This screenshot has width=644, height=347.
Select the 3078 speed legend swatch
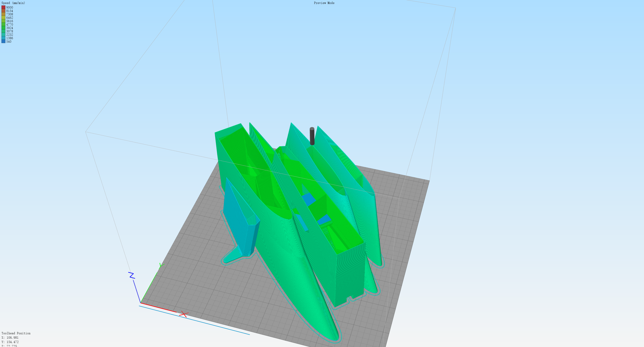coord(3,31)
